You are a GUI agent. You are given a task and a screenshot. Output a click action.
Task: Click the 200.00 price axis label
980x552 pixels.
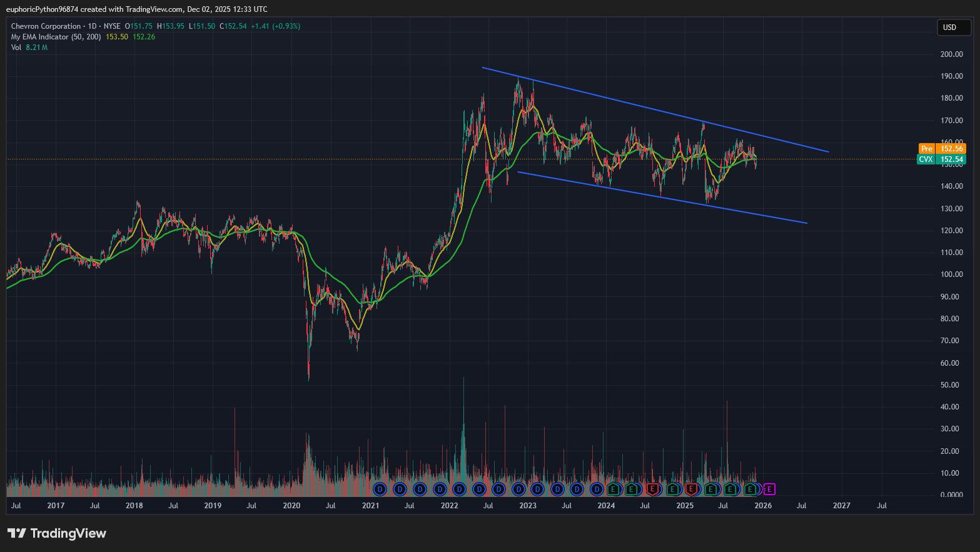(952, 54)
